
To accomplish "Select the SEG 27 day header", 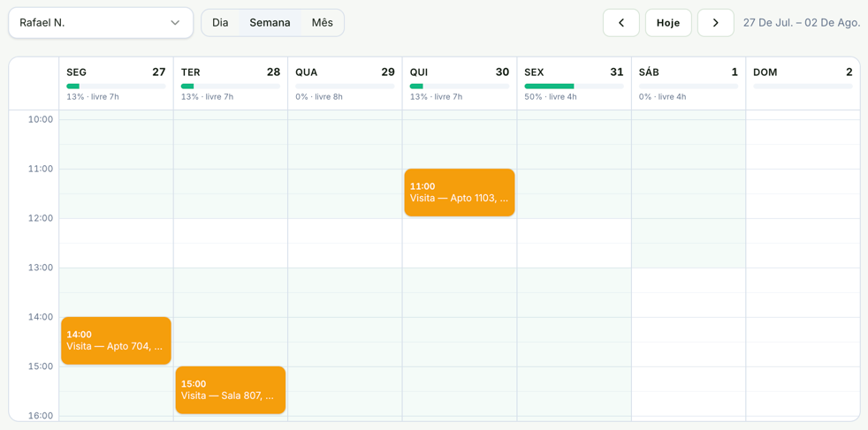I will [x=116, y=84].
